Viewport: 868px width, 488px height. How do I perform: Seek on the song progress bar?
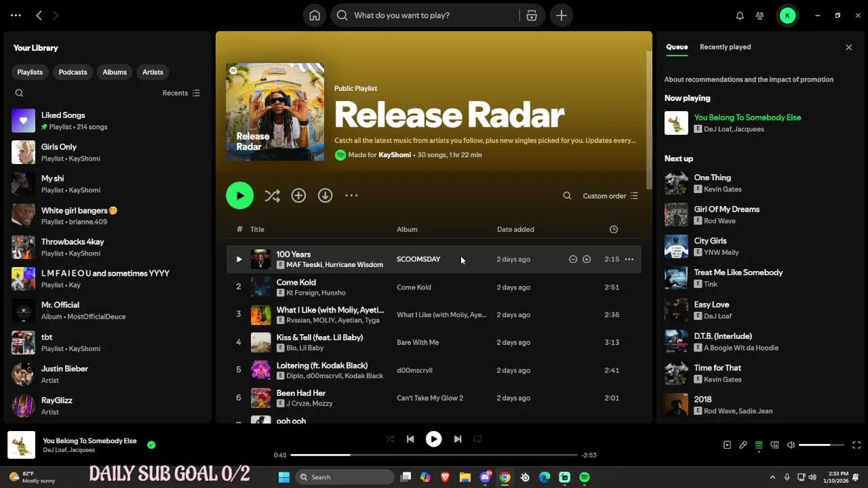tap(433, 455)
